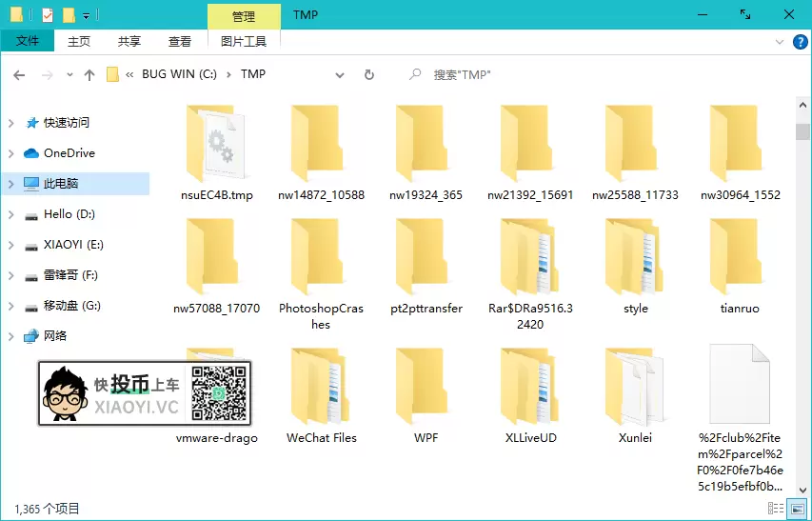The image size is (812, 521).
Task: Click the properties icon in quick access toolbar
Action: (48, 15)
